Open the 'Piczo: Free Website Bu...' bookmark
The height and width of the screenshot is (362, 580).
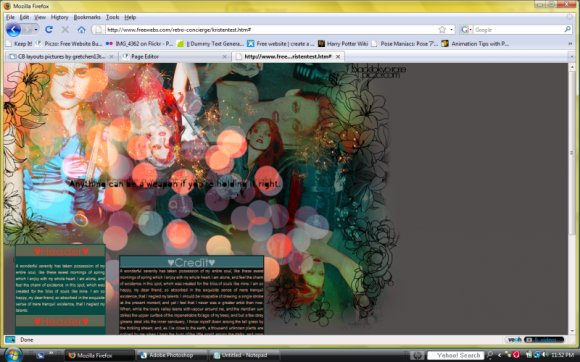click(69, 44)
